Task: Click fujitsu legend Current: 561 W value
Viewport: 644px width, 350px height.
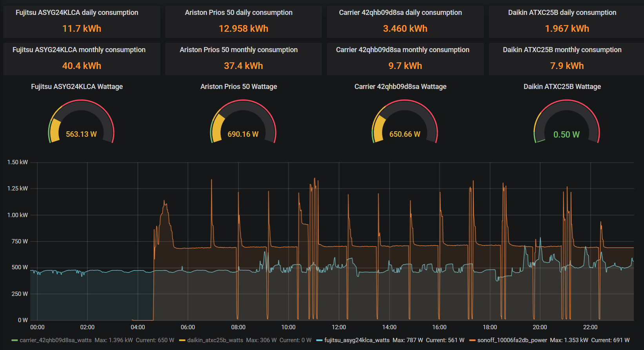Action: pos(445,340)
